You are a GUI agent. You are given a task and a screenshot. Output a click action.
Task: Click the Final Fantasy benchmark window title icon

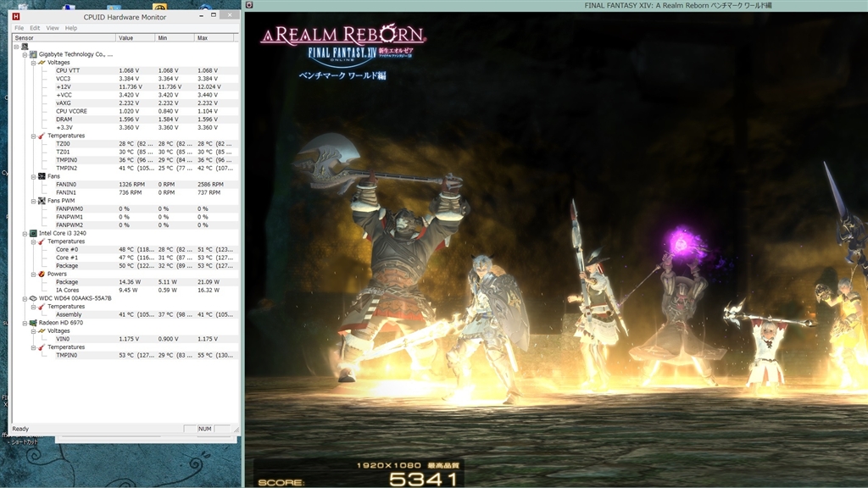(250, 5)
